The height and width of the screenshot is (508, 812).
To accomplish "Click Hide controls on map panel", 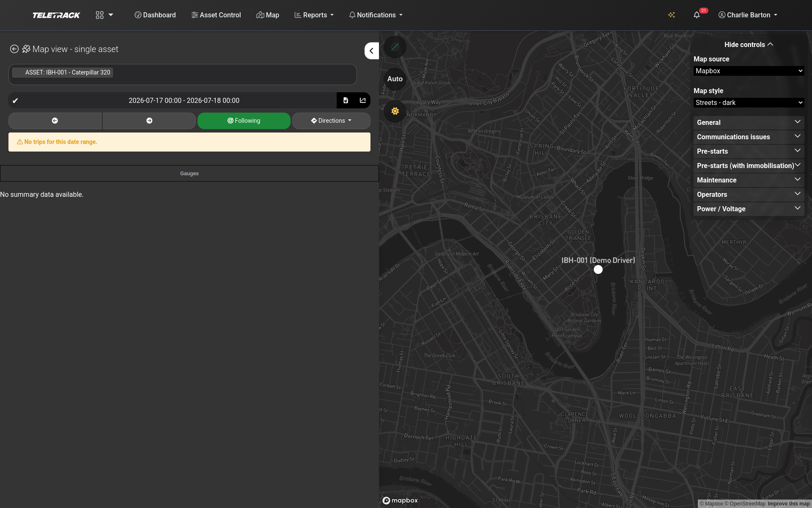I will (749, 45).
